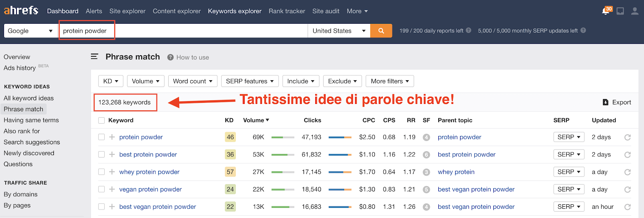Click SF badge in protein powder row
Screen dimensions: 644x218
click(426, 137)
